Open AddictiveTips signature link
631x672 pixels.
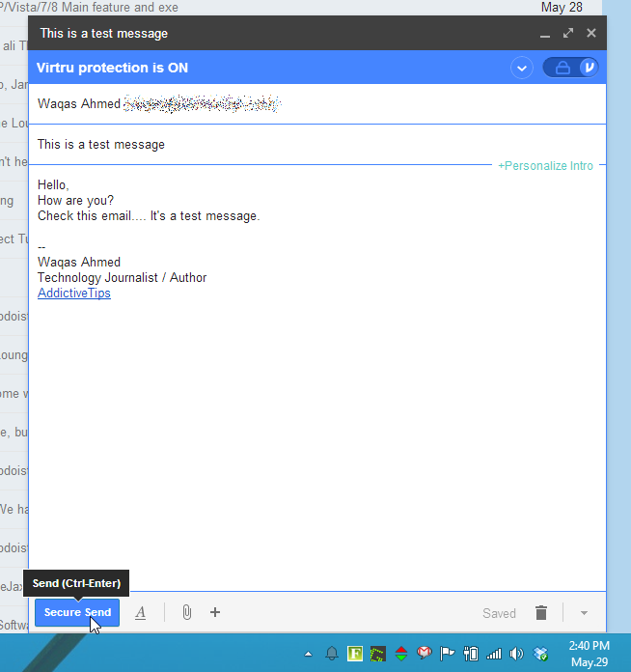[74, 294]
